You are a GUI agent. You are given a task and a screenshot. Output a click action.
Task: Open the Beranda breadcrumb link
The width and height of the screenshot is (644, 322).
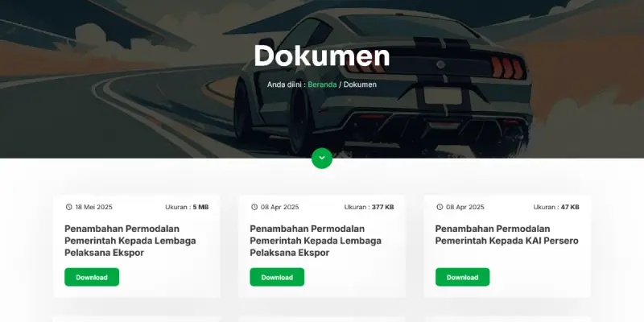coord(322,85)
